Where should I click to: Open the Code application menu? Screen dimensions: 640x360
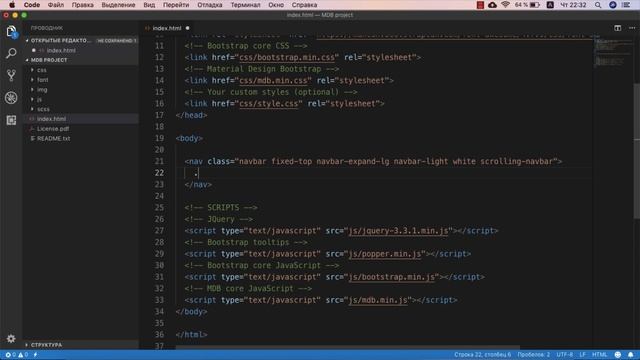coord(31,5)
